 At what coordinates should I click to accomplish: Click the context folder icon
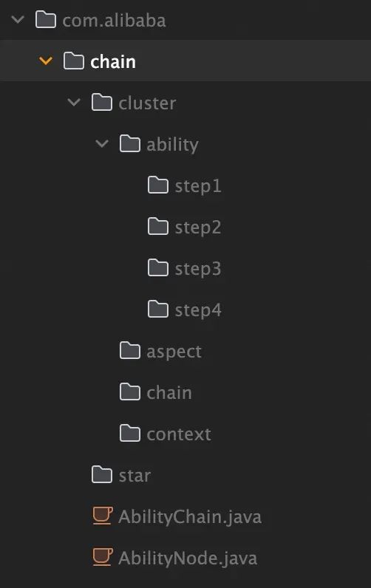[130, 434]
